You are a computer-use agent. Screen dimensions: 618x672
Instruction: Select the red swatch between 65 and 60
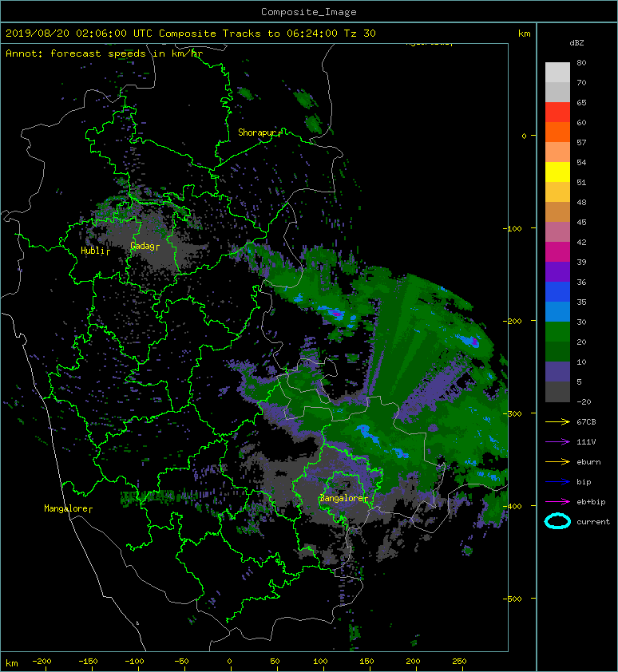point(557,113)
